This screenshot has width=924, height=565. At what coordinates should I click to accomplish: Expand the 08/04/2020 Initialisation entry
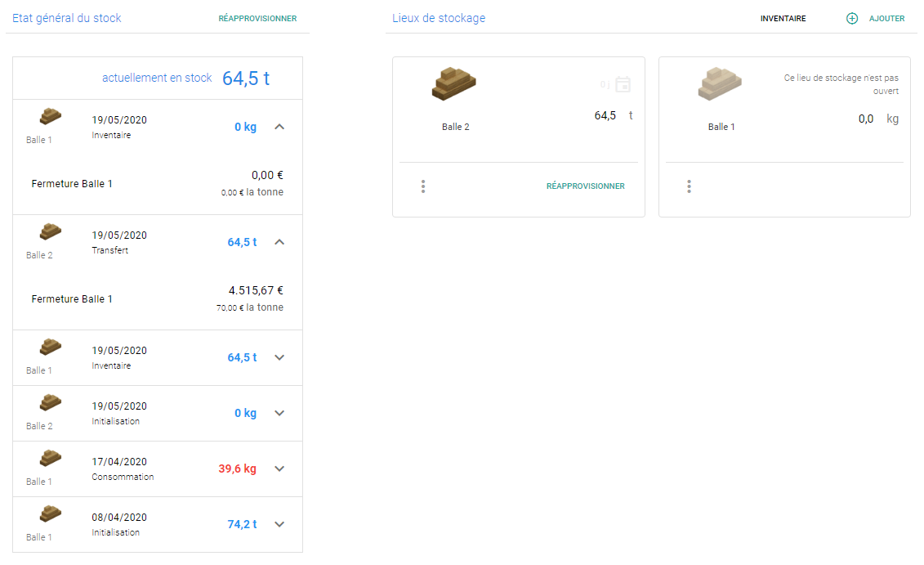(x=279, y=524)
